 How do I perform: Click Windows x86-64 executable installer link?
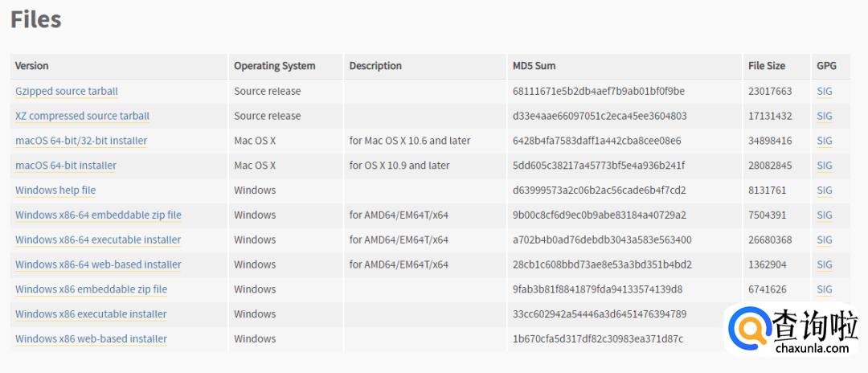[x=98, y=240]
